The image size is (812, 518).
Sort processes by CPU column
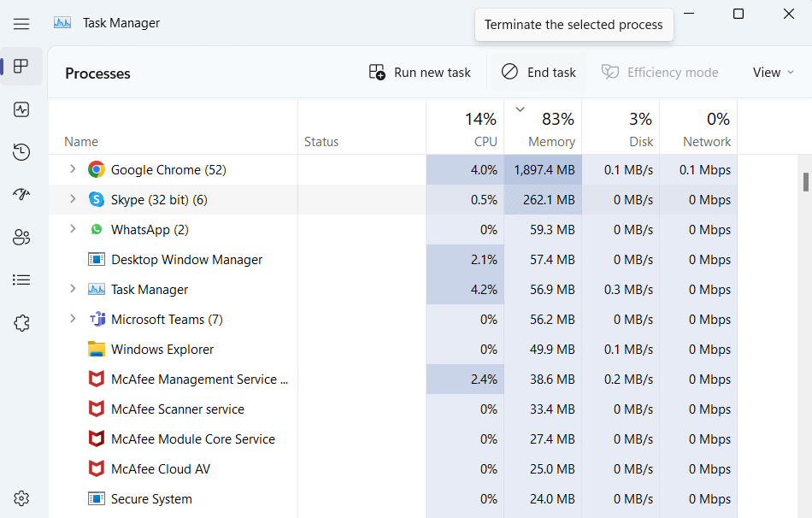[x=465, y=127]
